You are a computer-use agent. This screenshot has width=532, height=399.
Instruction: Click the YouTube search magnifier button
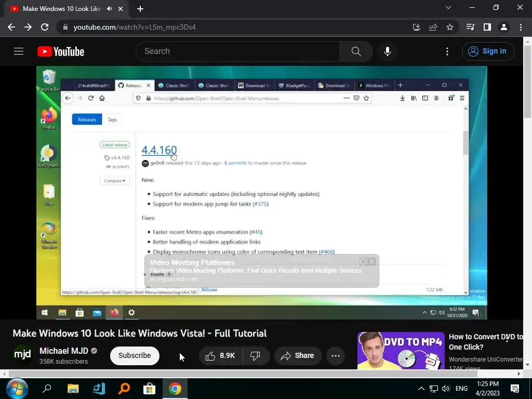click(x=356, y=51)
